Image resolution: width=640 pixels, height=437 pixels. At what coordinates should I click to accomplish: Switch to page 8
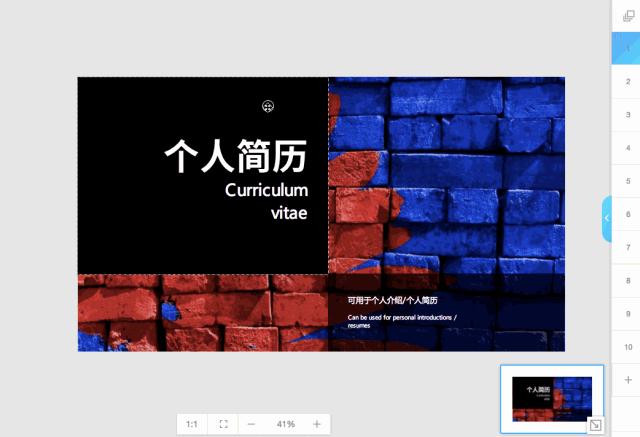(626, 281)
